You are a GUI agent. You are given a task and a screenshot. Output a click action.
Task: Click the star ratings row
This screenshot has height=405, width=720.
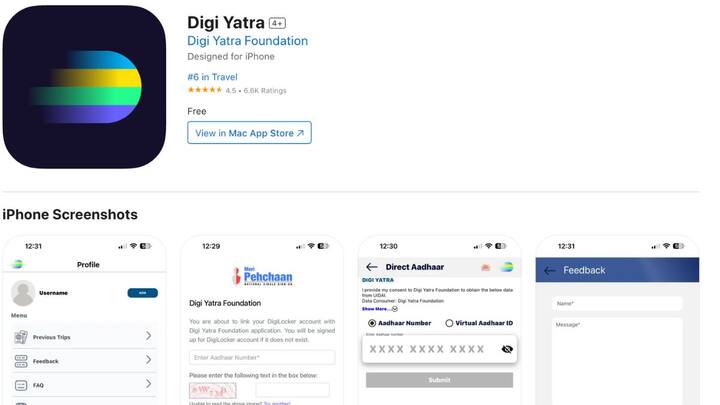[x=236, y=90]
